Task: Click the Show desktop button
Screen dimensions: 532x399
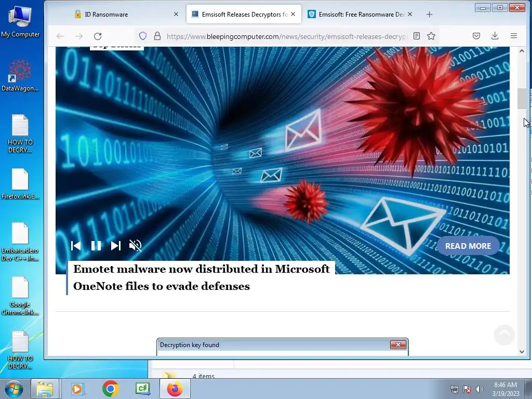Action: click(528, 389)
